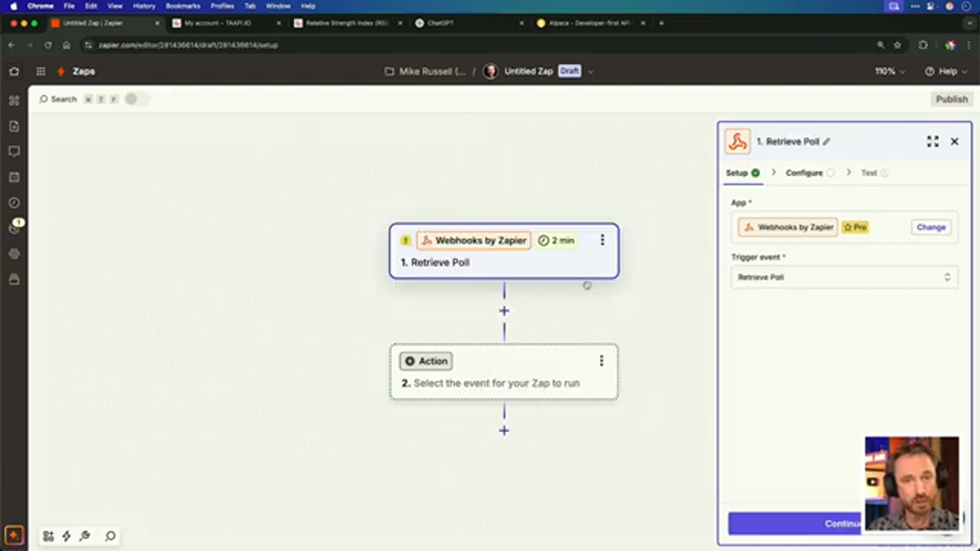The width and height of the screenshot is (980, 551).
Task: Switch to the Test tab
Action: [874, 173]
